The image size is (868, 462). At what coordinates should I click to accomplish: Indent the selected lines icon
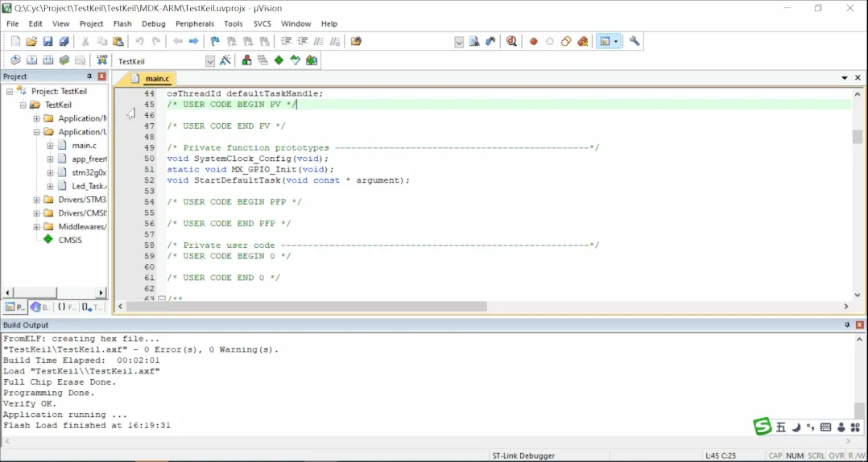pyautogui.click(x=286, y=42)
